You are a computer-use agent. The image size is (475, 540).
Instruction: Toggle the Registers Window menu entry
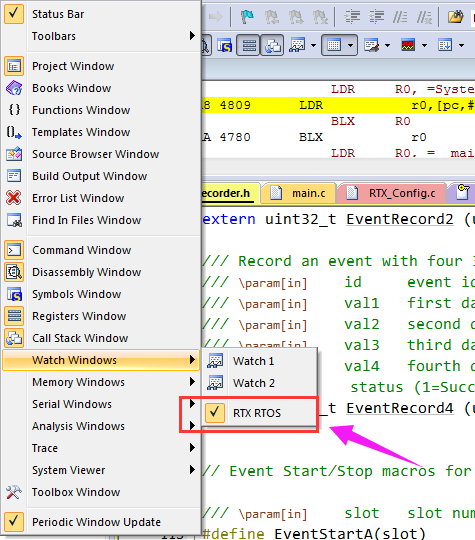[x=101, y=316]
